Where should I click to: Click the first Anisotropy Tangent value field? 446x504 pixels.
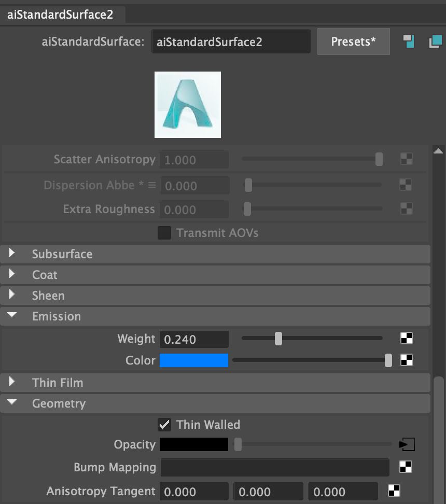pos(194,492)
